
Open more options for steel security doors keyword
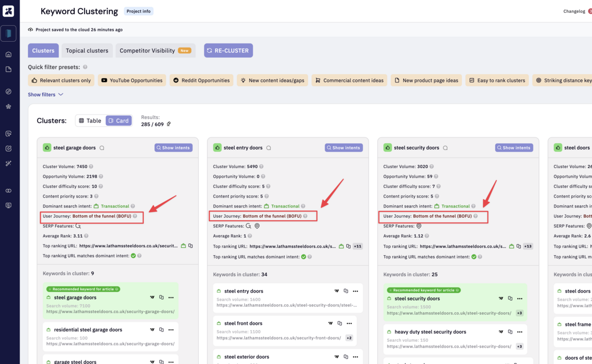point(520,298)
